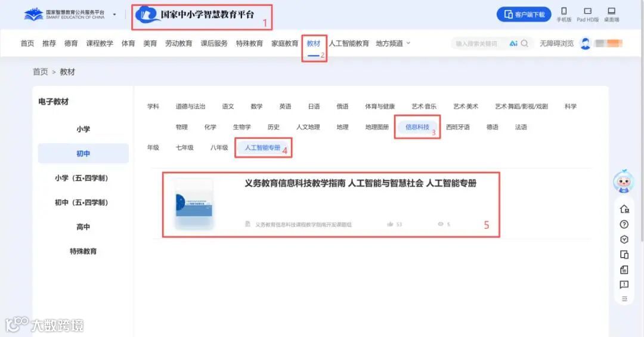Click the 国家中小学智慧教育平台 logo
The image size is (644, 337).
[195, 15]
